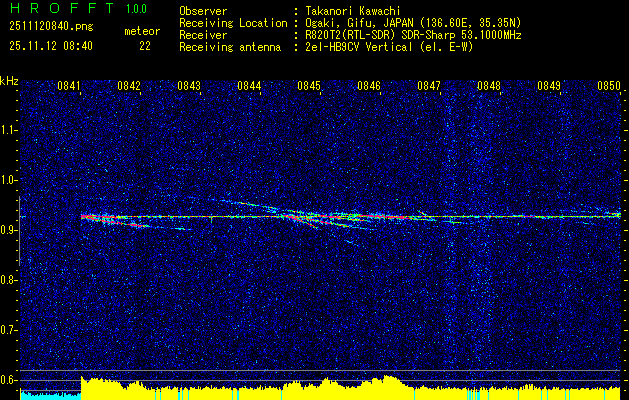
Task: Click time marker 0844
Action: click(249, 86)
